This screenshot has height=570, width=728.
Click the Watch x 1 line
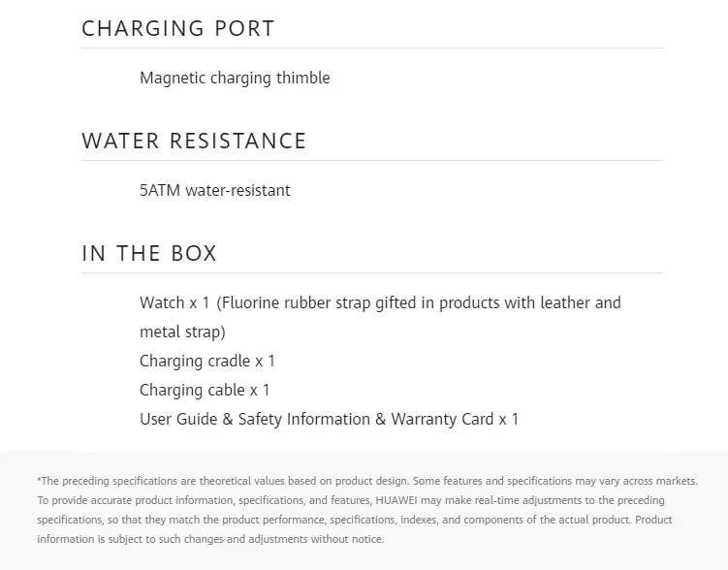pyautogui.click(x=380, y=302)
